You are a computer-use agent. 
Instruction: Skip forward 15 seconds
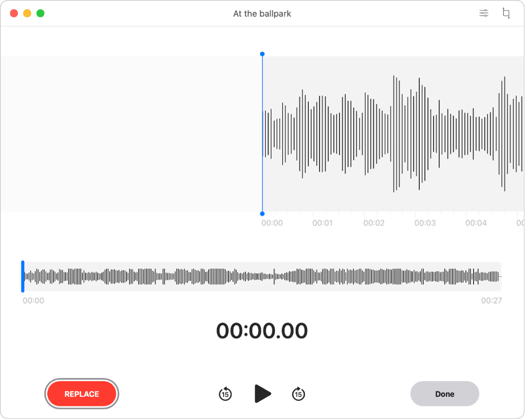299,394
